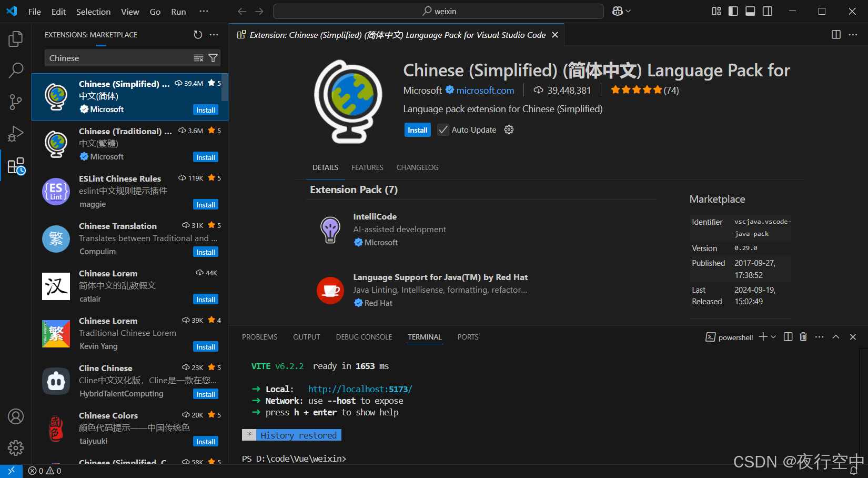Open Customize Layout icon
Viewport: 868px width, 478px height.
(x=716, y=11)
